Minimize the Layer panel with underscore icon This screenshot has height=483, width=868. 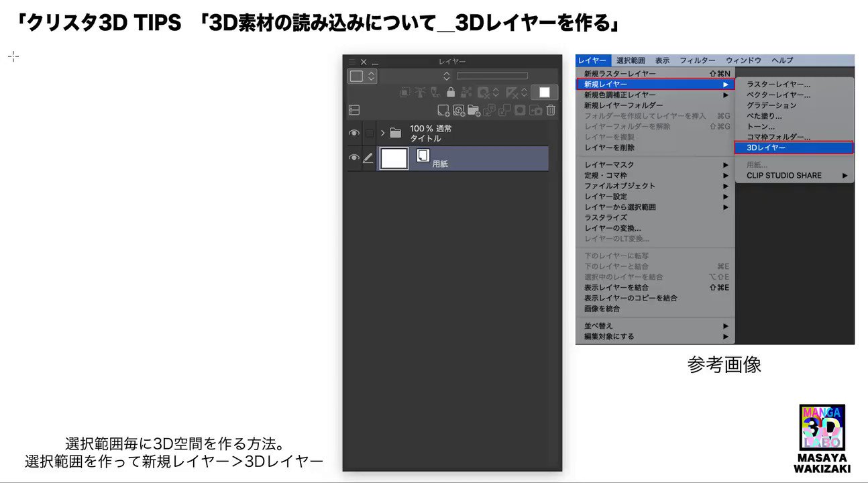tap(375, 64)
